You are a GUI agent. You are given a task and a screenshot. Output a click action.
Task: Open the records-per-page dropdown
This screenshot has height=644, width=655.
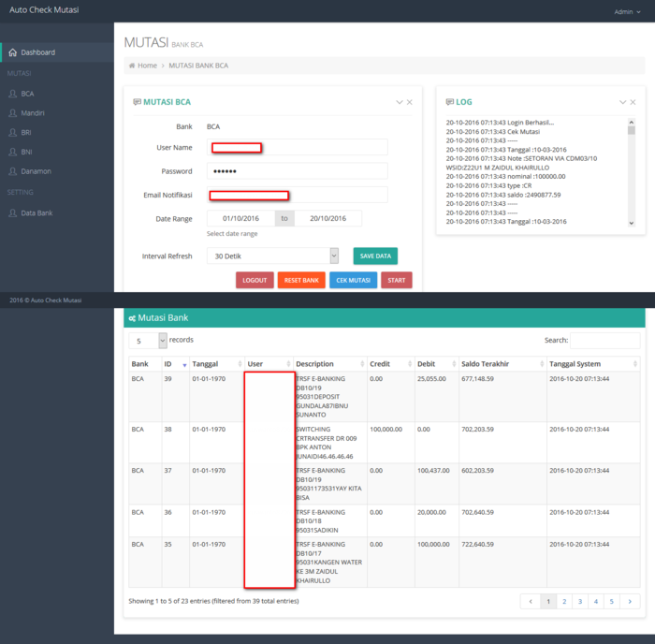coord(148,341)
